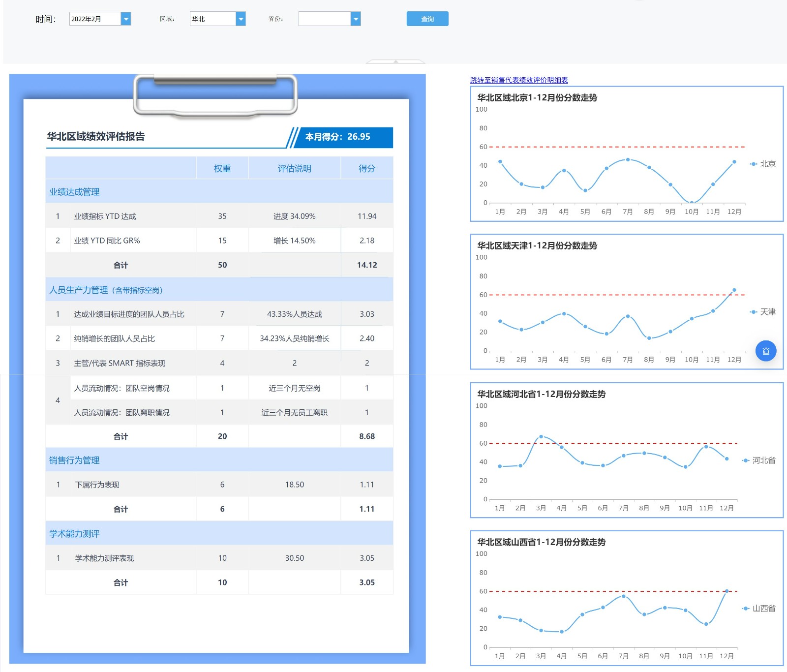This screenshot has height=672, width=787.
Task: Click the 7月 data point in Shanxi chart
Action: click(624, 596)
